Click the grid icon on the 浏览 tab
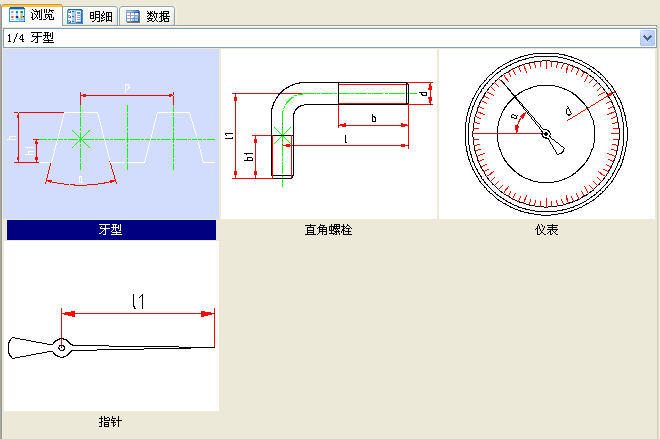The image size is (660, 439). pos(17,16)
